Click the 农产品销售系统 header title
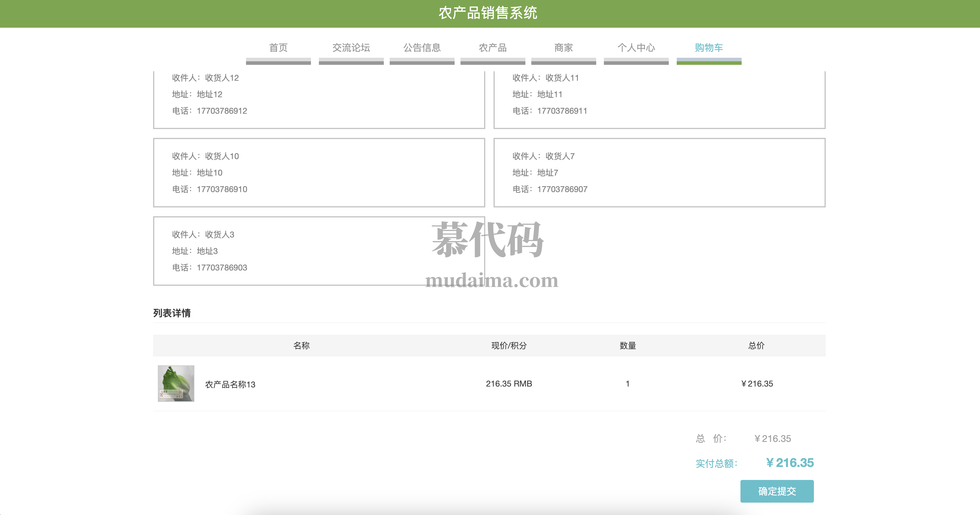Image resolution: width=980 pixels, height=515 pixels. pyautogui.click(x=488, y=13)
